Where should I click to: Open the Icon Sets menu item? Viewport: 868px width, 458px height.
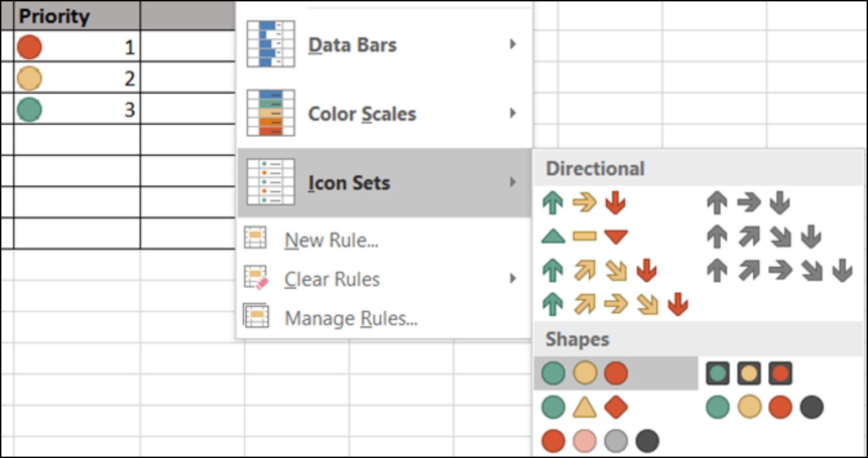(349, 183)
